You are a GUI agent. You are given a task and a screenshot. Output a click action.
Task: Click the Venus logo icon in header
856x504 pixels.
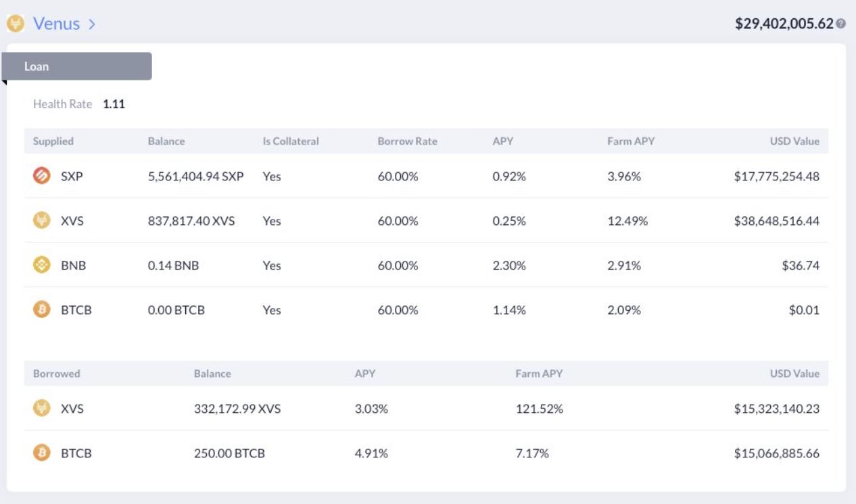(x=16, y=24)
